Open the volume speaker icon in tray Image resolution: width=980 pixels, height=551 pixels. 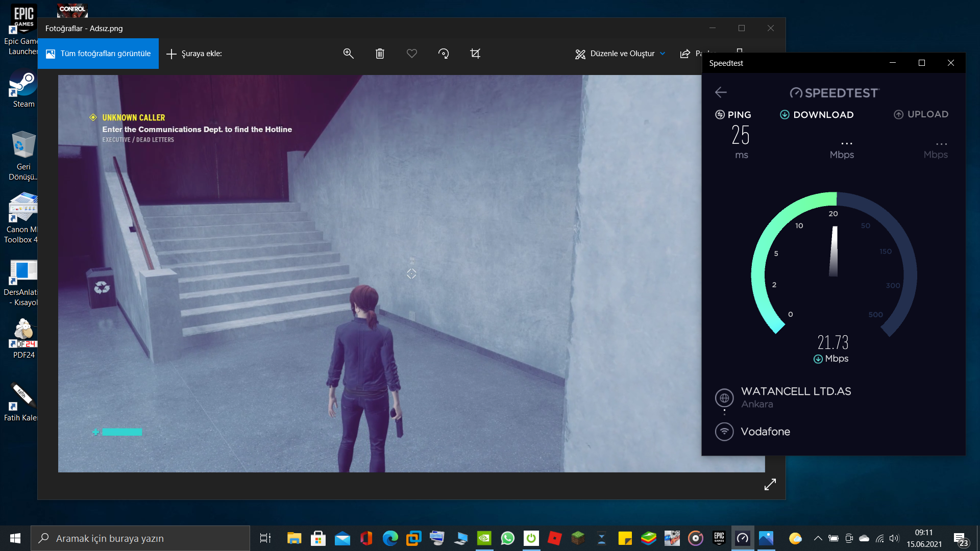pyautogui.click(x=894, y=538)
